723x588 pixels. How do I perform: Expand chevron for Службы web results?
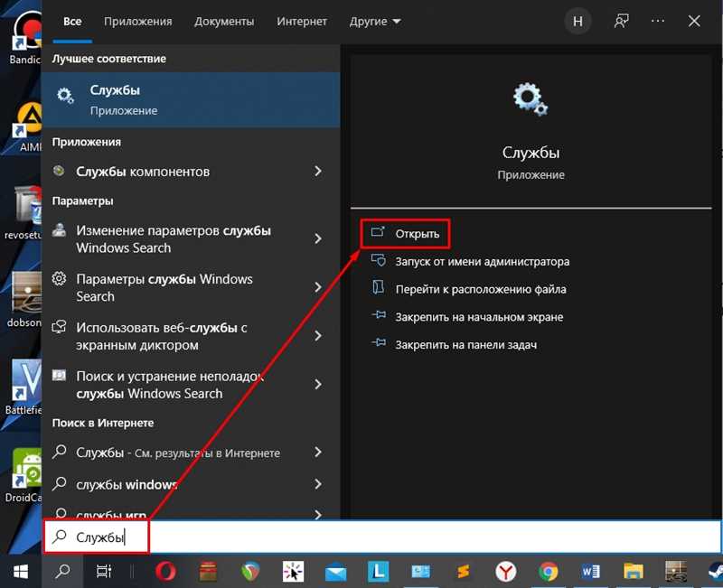318,453
